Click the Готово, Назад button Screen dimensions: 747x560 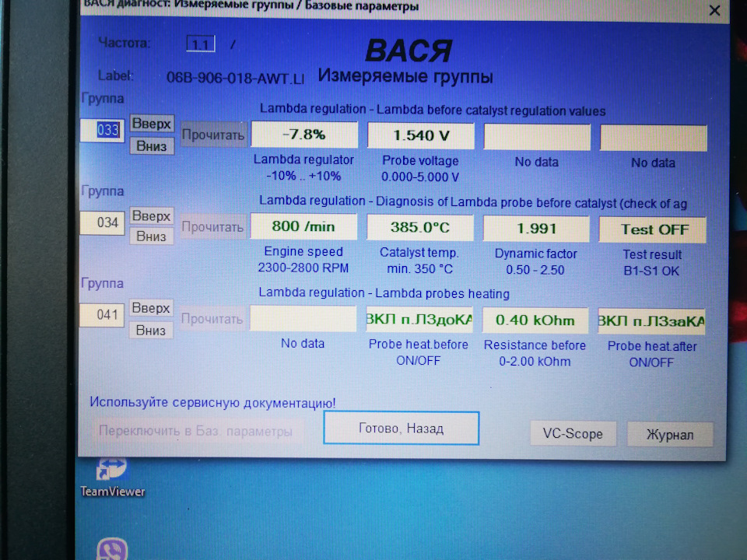point(402,429)
